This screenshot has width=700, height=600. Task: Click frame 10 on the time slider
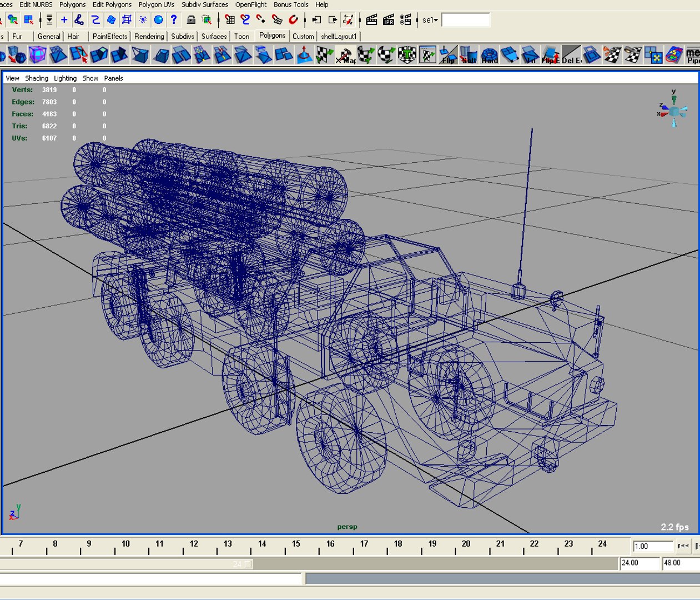[x=125, y=544]
